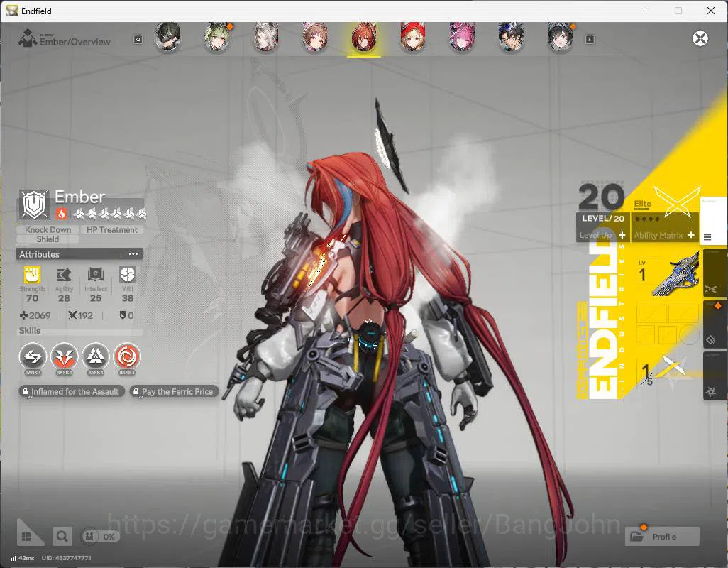Click the 42ms network latency indicator
Screen dimensions: 728x568
click(22, 558)
